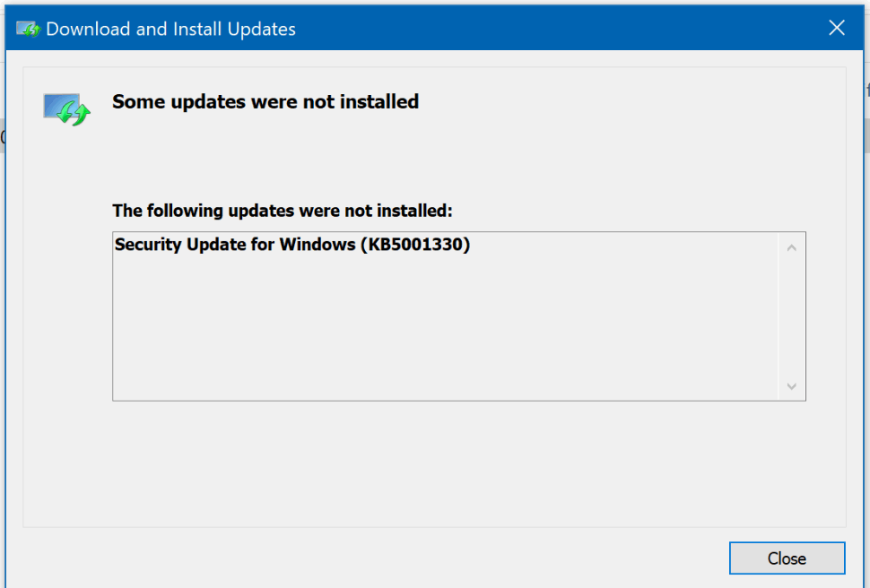Click the word 'Windows' in the update entry
The width and height of the screenshot is (870, 588).
pos(318,245)
